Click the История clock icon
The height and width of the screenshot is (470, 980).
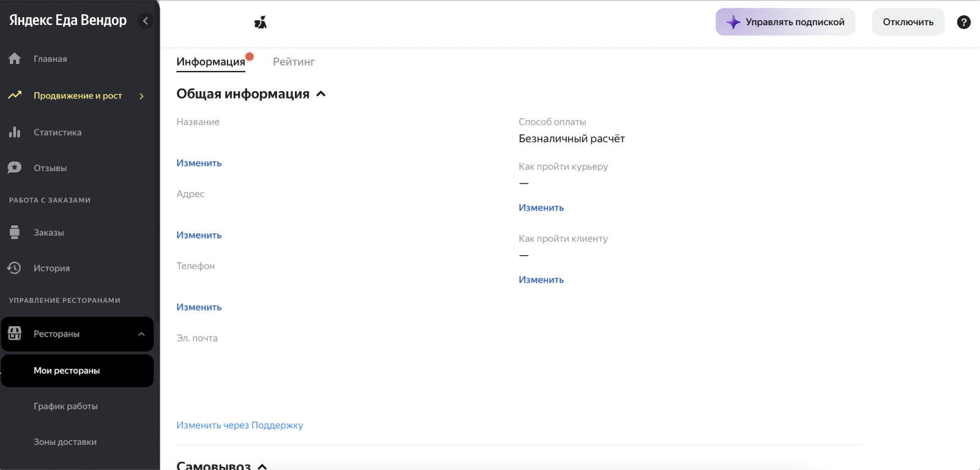14,268
